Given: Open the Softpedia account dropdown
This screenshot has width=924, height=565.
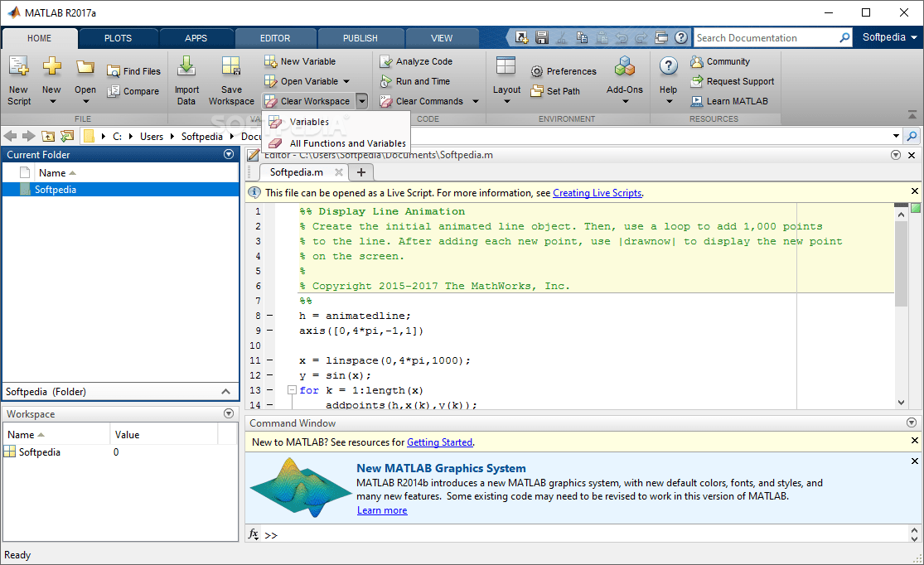Looking at the screenshot, I should click(x=890, y=37).
